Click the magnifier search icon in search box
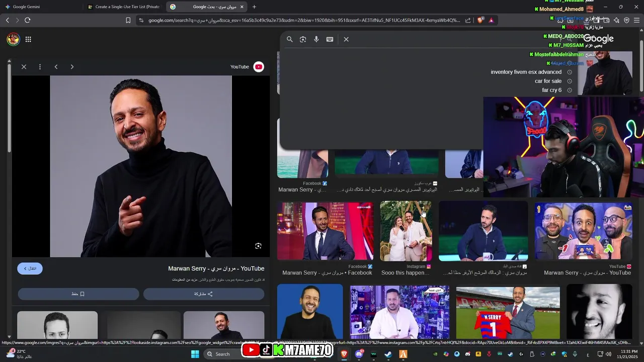This screenshot has height=362, width=644. 290,39
